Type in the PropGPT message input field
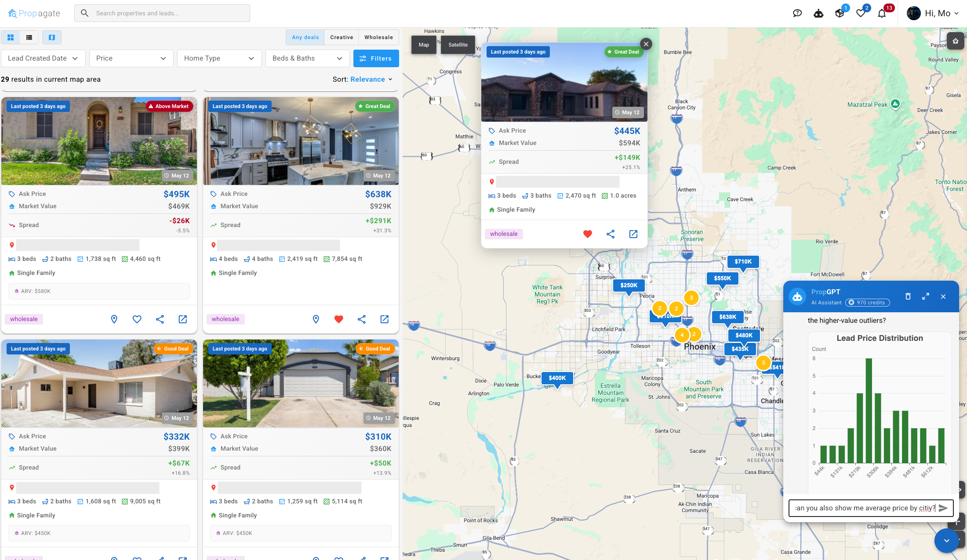 pyautogui.click(x=866, y=508)
